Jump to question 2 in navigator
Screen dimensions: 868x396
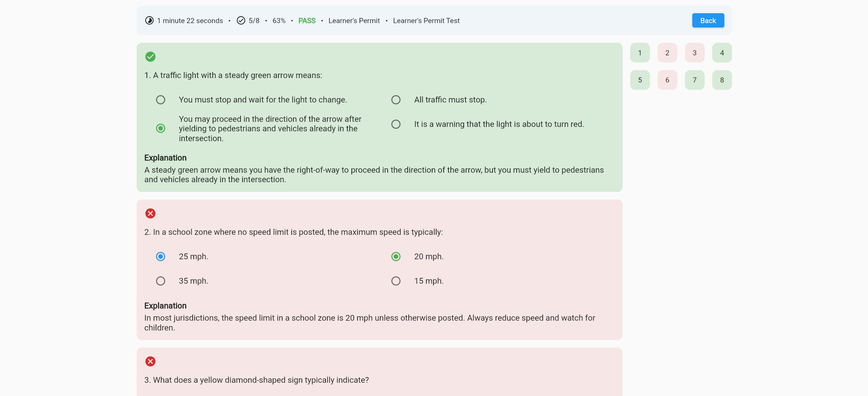pyautogui.click(x=667, y=53)
